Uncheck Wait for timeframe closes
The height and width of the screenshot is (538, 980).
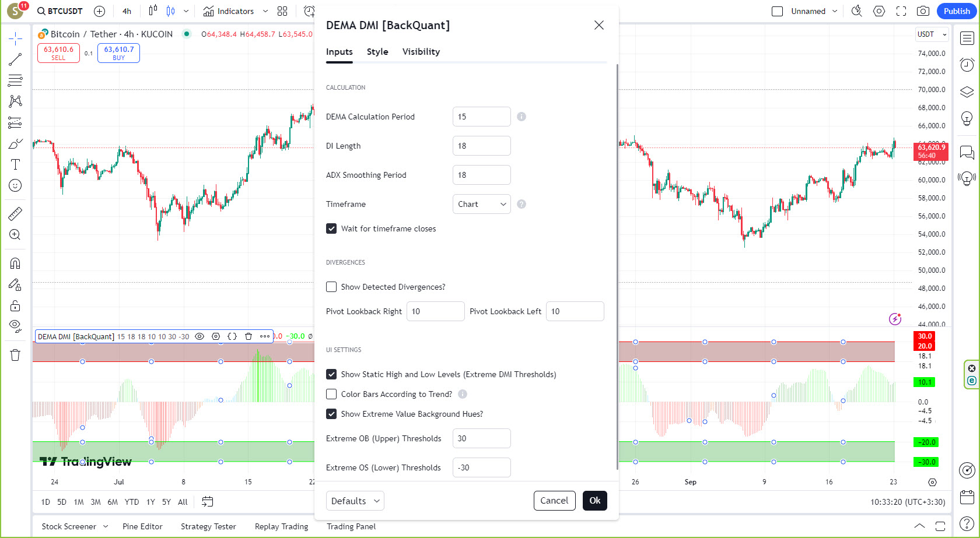pos(331,228)
